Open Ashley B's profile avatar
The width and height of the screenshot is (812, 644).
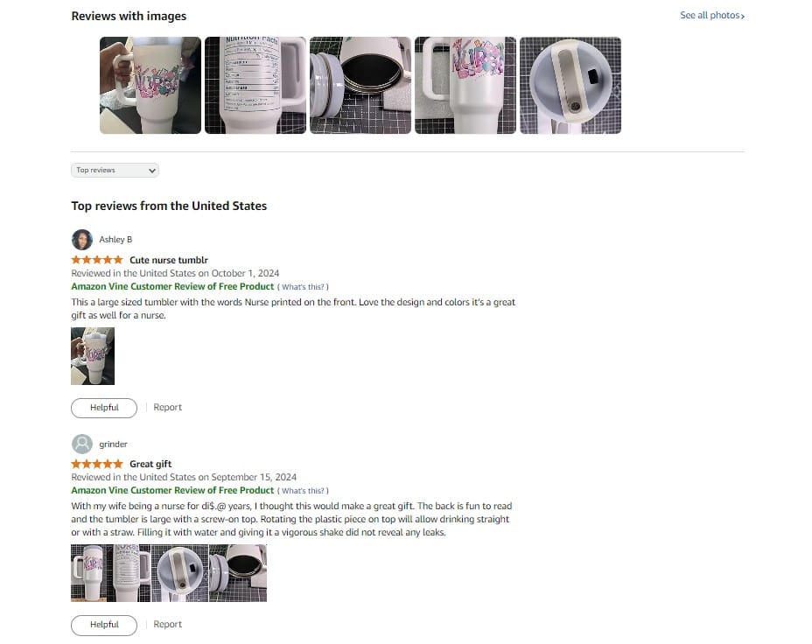click(82, 240)
